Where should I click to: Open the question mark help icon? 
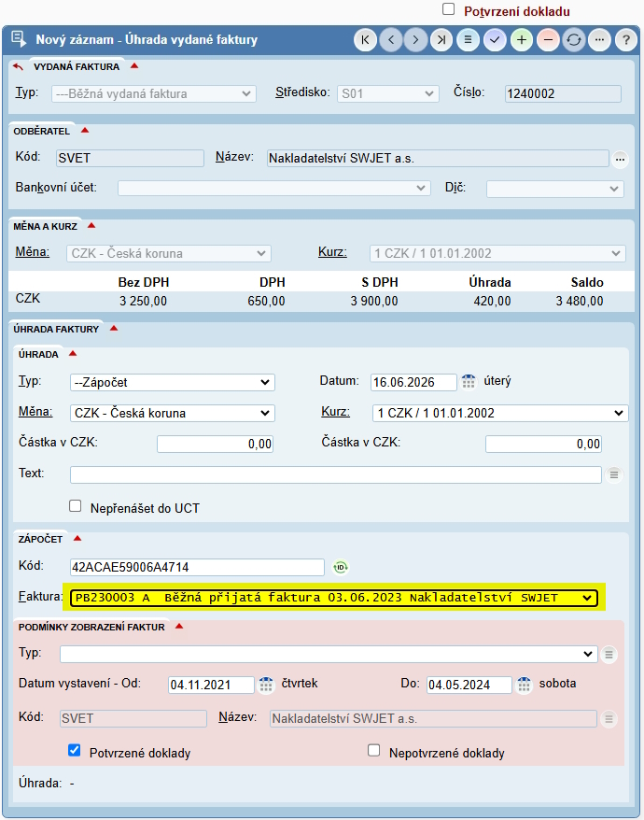625,40
